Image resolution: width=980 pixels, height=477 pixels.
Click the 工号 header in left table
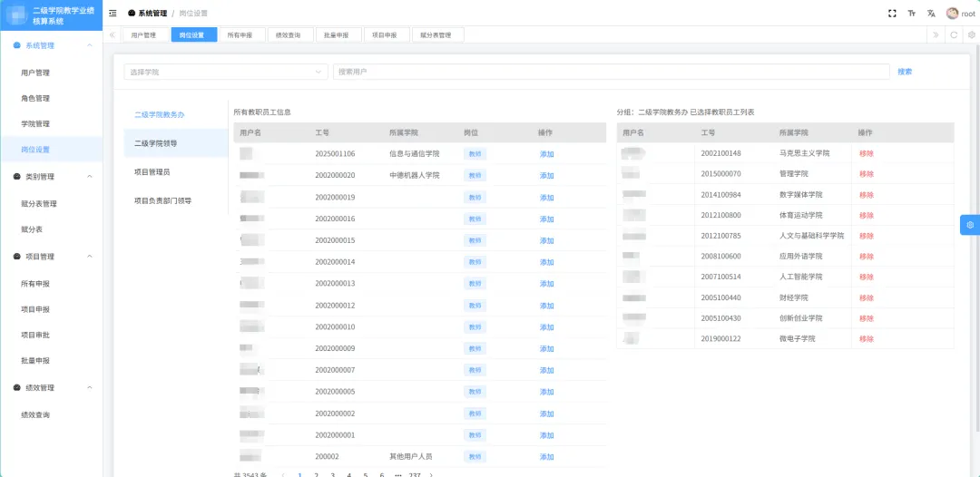[322, 133]
